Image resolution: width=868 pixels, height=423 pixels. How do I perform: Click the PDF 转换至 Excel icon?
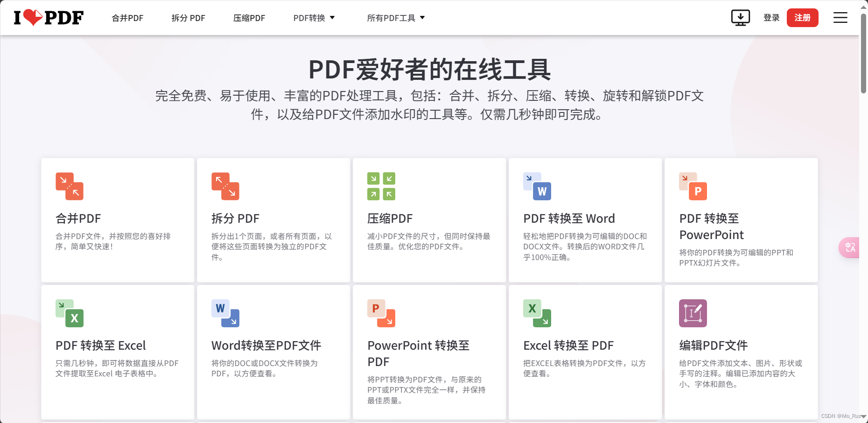pyautogui.click(x=70, y=313)
